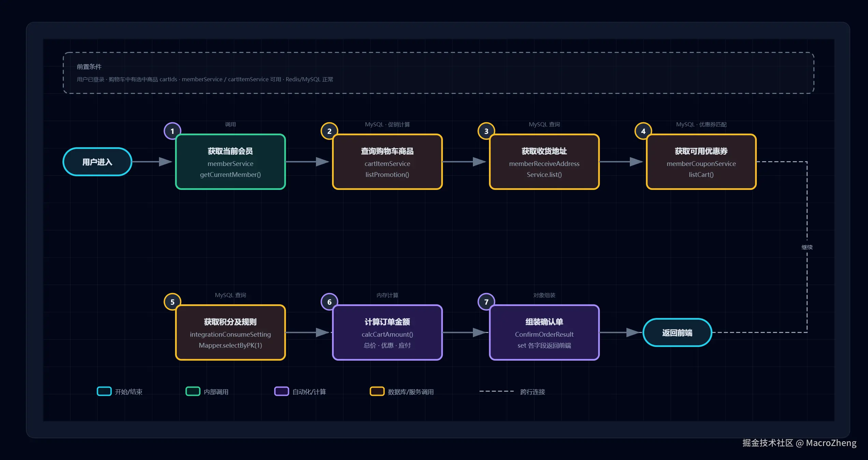Click the 自动化/计算 legend label
This screenshot has height=460, width=868.
pos(309,392)
